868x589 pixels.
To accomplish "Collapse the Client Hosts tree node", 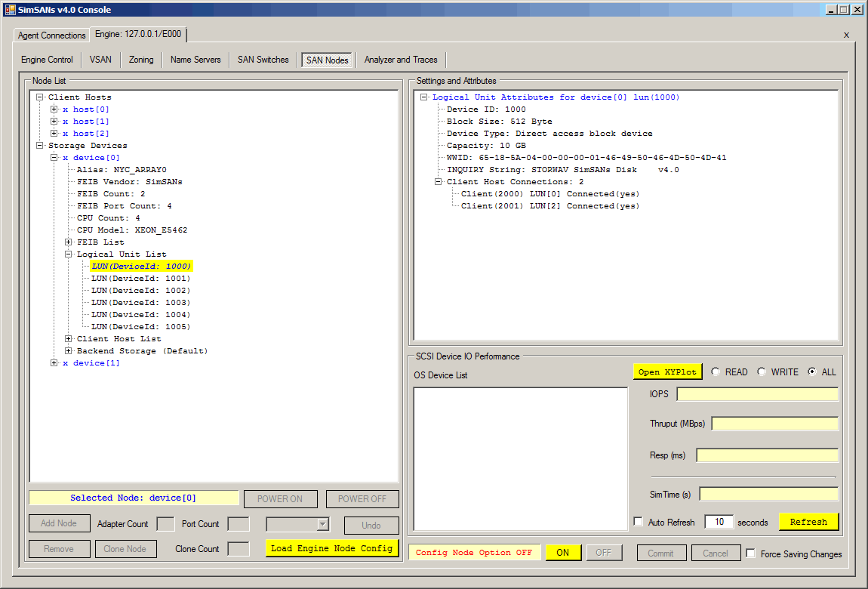I will [x=39, y=97].
